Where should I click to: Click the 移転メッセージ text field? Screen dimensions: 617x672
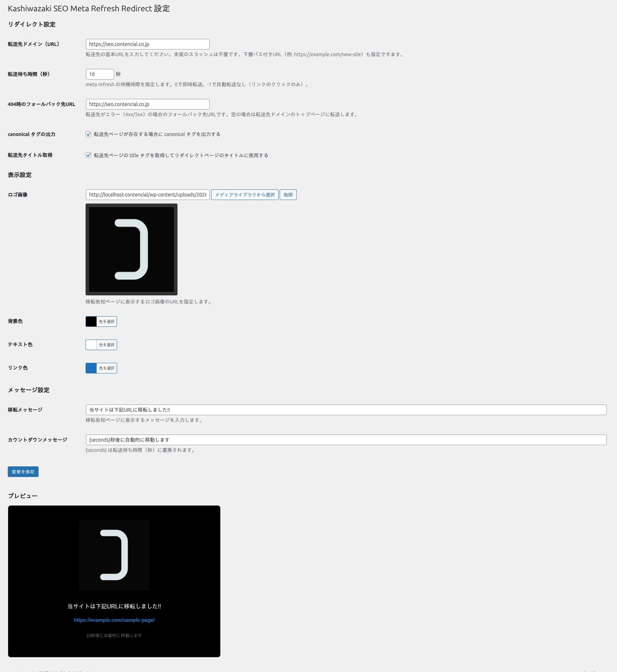click(x=346, y=410)
